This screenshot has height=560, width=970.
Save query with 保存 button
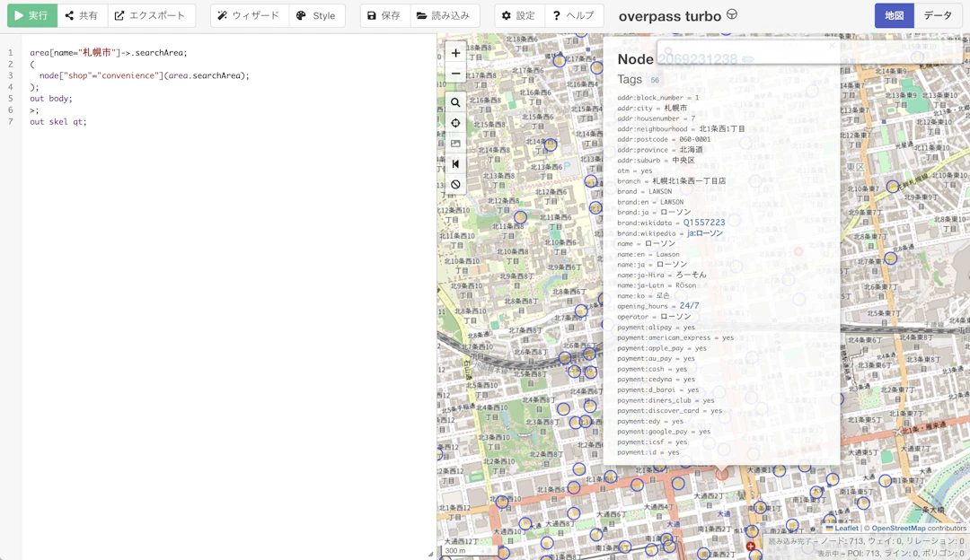click(384, 15)
